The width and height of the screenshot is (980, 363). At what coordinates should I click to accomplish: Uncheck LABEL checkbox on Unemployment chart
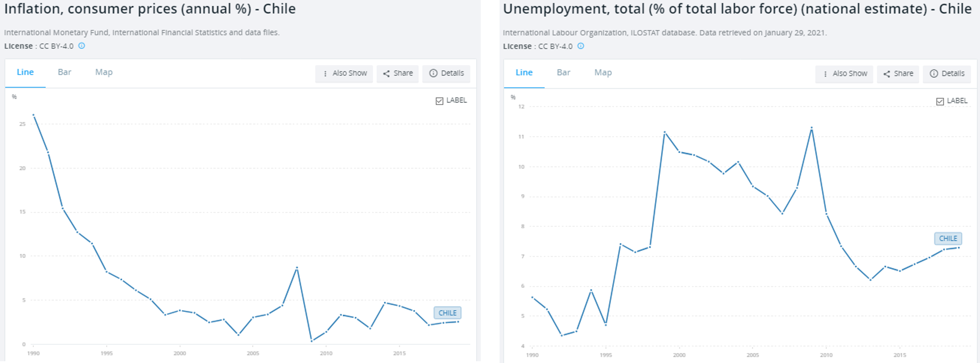click(x=940, y=101)
